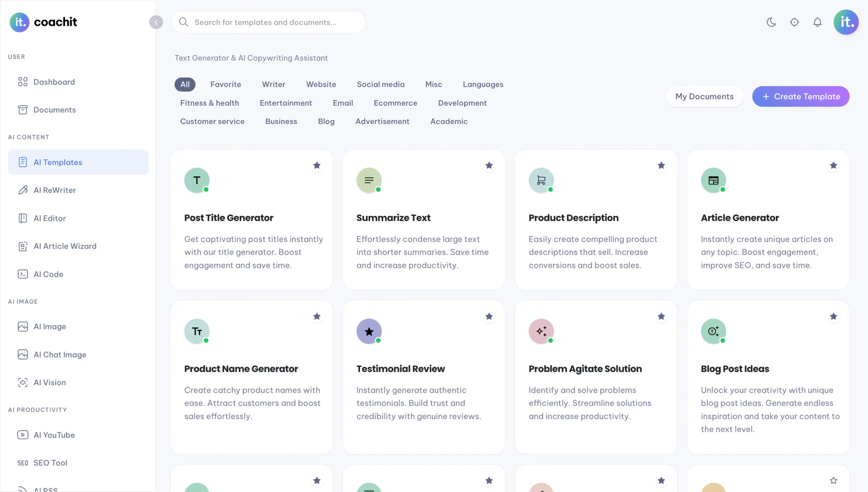The width and height of the screenshot is (868, 492).
Task: Collapse the sidebar with the chevron arrow
Action: (x=156, y=22)
